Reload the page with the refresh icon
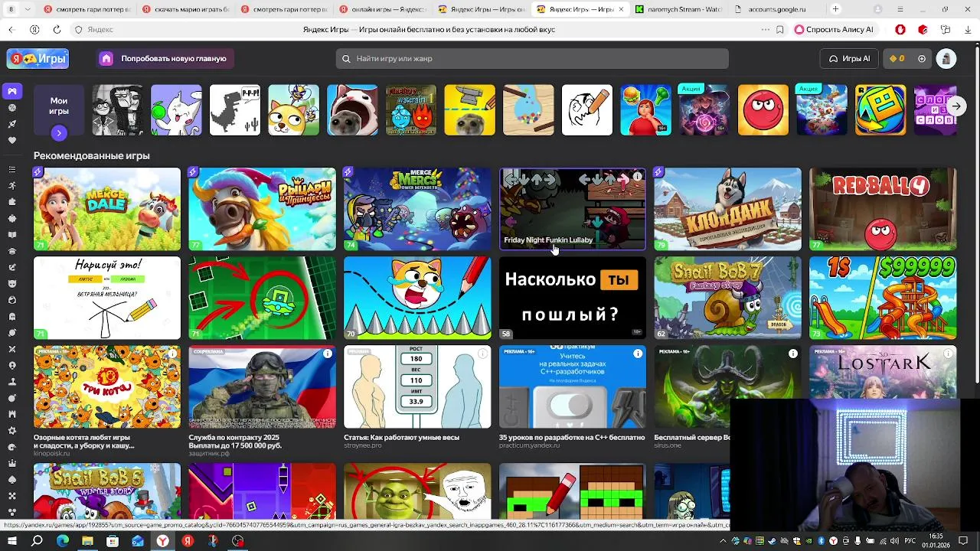980x551 pixels. [57, 29]
